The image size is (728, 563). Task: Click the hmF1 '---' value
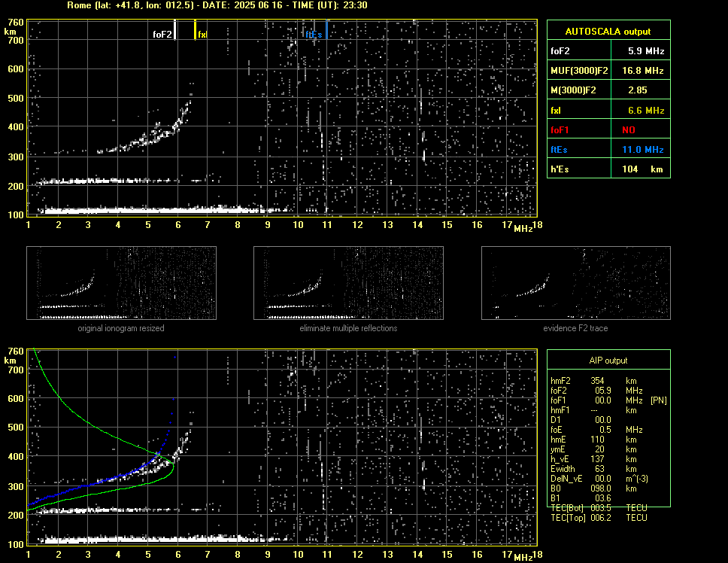tap(594, 410)
